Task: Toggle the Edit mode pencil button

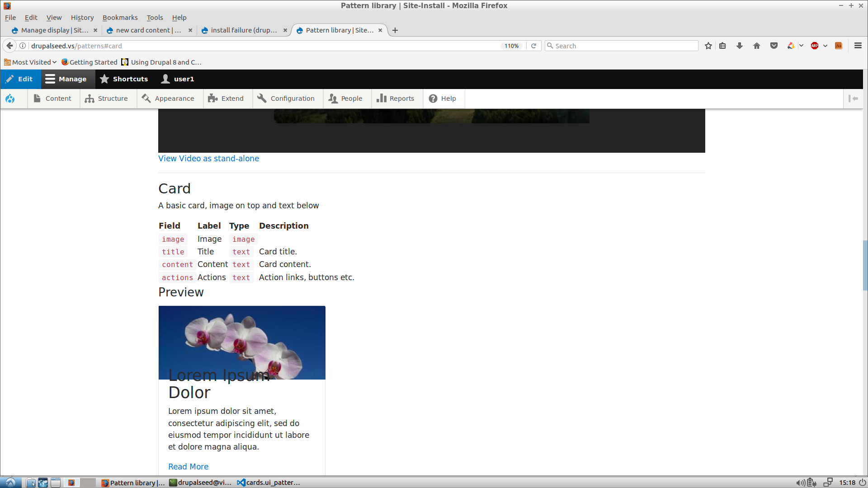Action: pos(19,79)
